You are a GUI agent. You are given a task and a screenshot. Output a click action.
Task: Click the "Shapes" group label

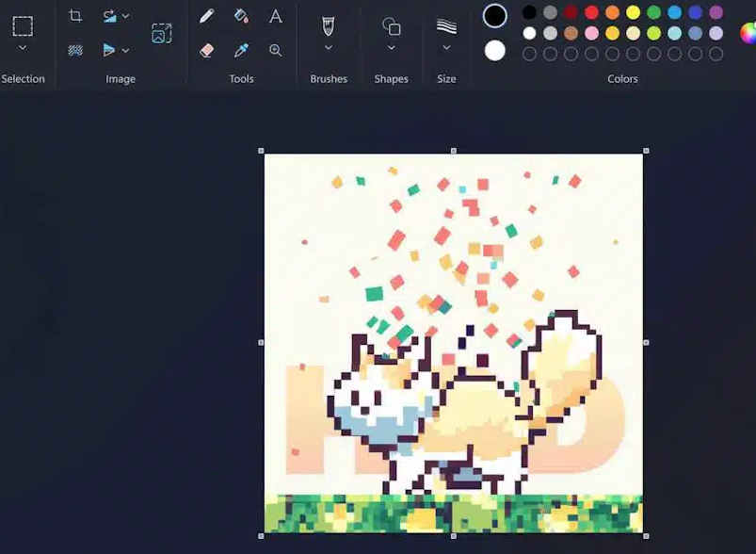coord(391,78)
